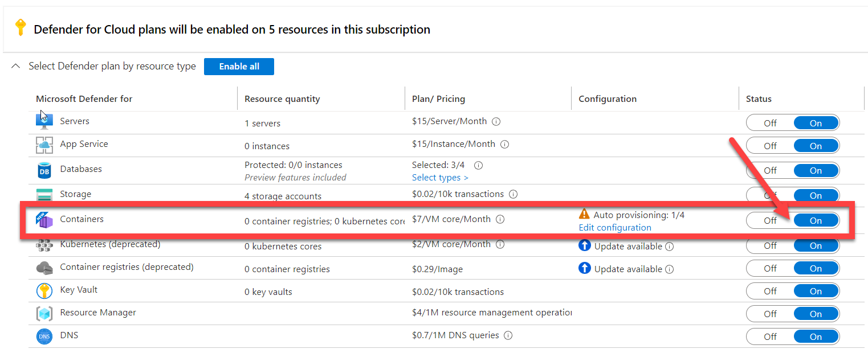Image resolution: width=868 pixels, height=353 pixels.
Task: Click the Microsoft Defender for column header
Action: click(84, 98)
